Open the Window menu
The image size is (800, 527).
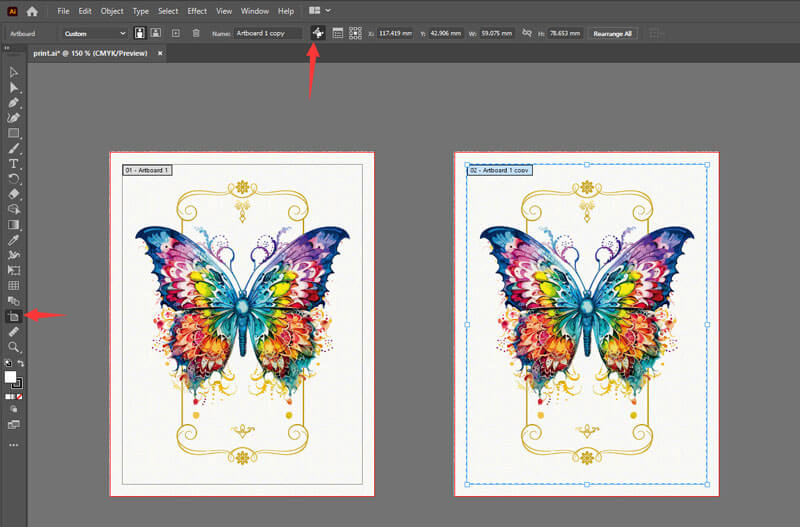pyautogui.click(x=255, y=11)
